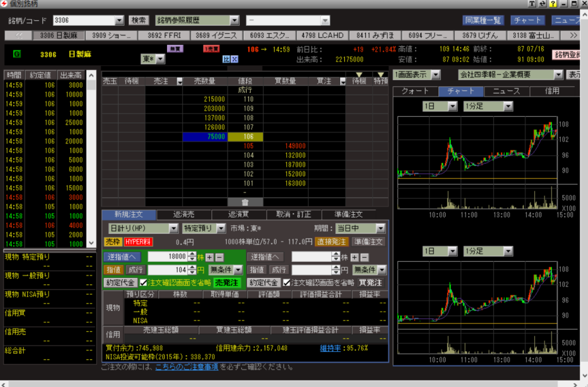The image size is (588, 387).
Task: Click the T icon in title bar
Action: click(x=531, y=4)
